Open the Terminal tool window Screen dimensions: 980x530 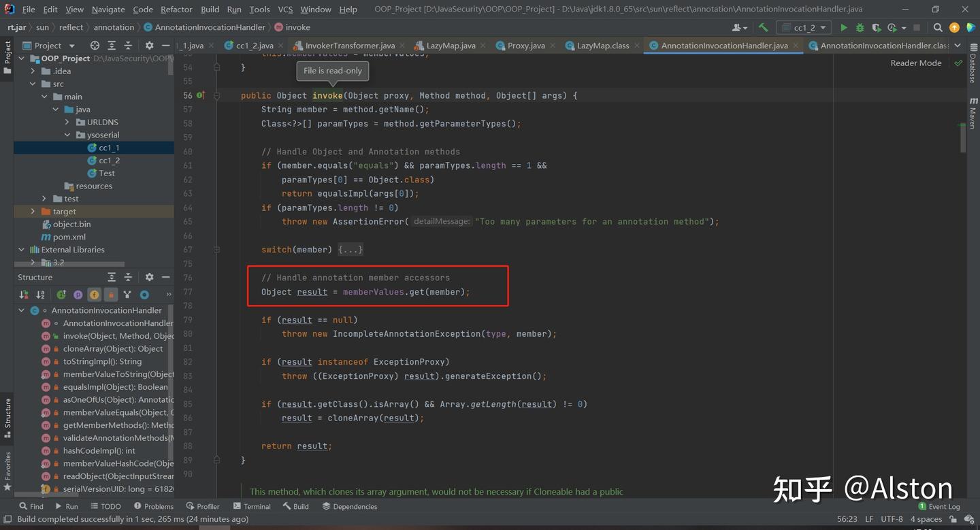[x=252, y=506]
